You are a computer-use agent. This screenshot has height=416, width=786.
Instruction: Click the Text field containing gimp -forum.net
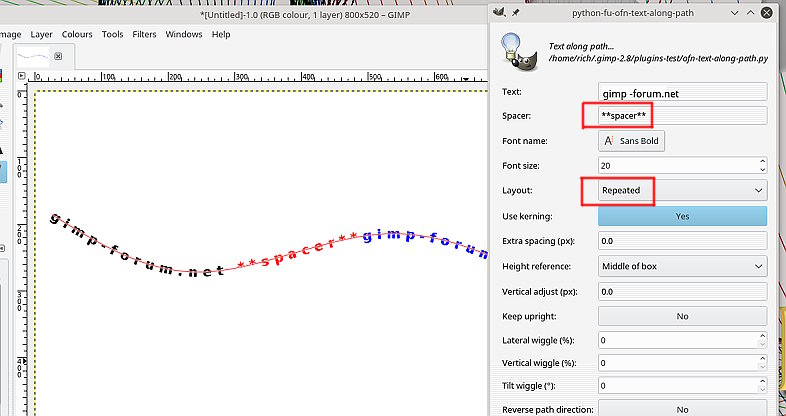coord(682,93)
